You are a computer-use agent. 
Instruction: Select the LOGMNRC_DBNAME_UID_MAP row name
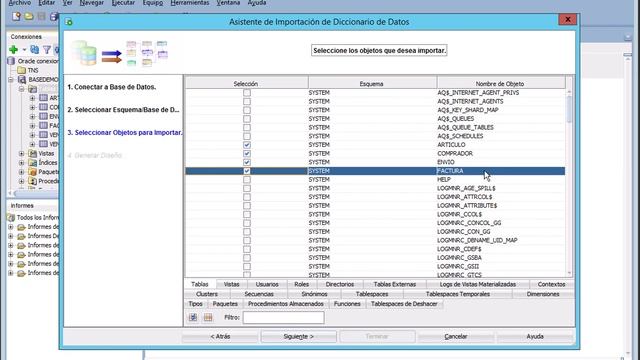tap(477, 240)
